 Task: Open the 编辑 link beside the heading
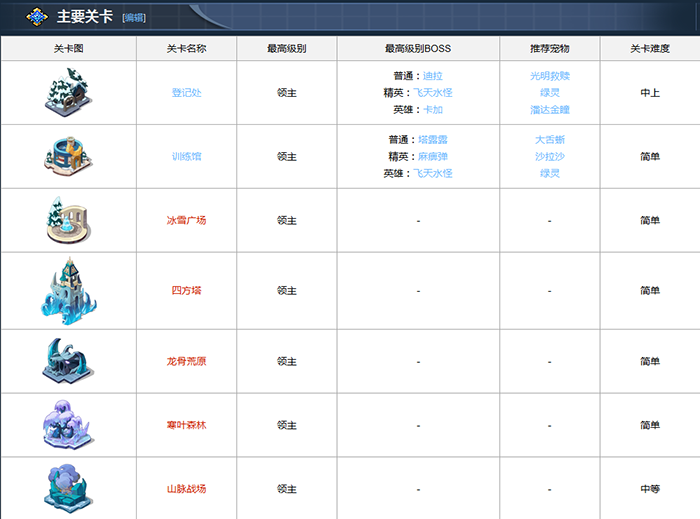(x=133, y=18)
